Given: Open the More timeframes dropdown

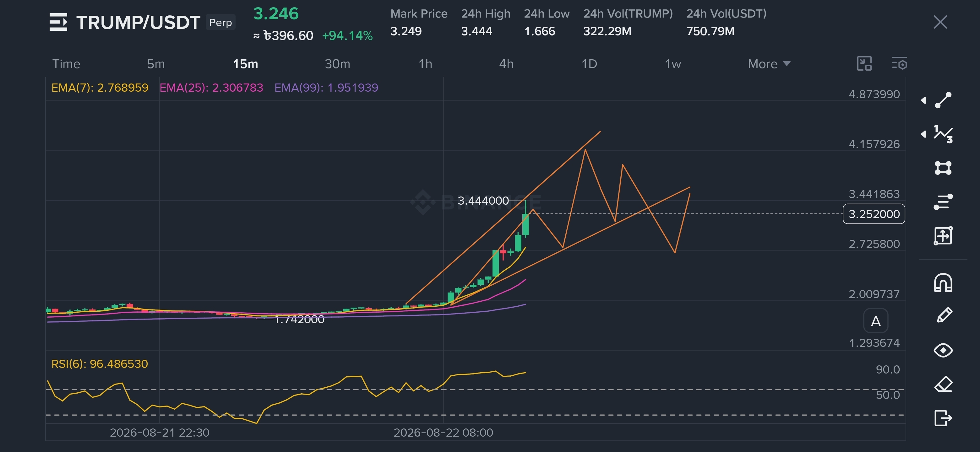Looking at the screenshot, I should [x=769, y=64].
